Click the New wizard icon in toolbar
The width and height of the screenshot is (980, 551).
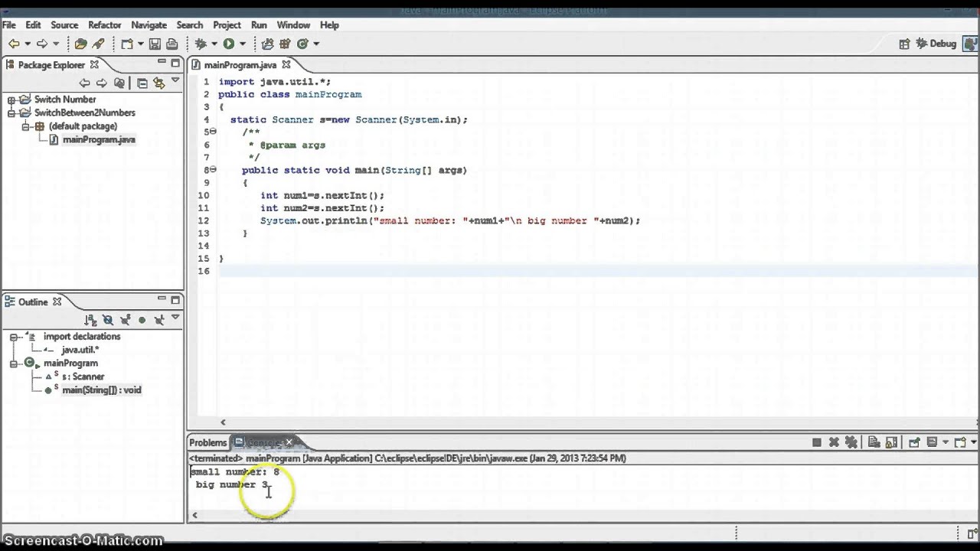click(x=127, y=44)
